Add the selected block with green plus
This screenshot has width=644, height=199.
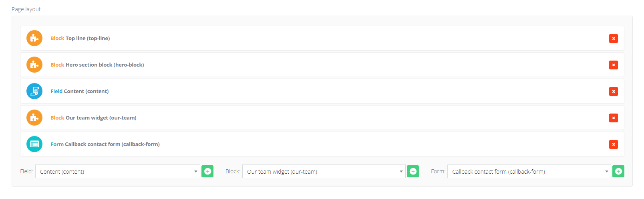(413, 172)
